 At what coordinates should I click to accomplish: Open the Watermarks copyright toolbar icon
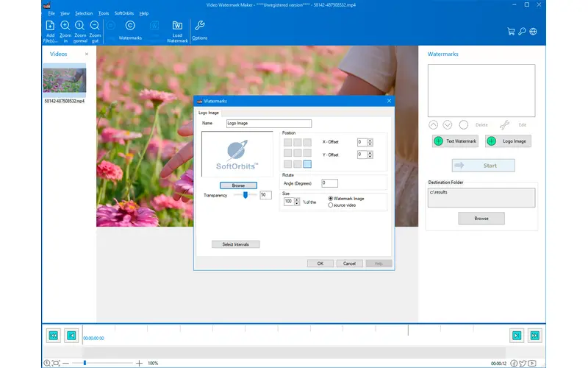point(130,26)
